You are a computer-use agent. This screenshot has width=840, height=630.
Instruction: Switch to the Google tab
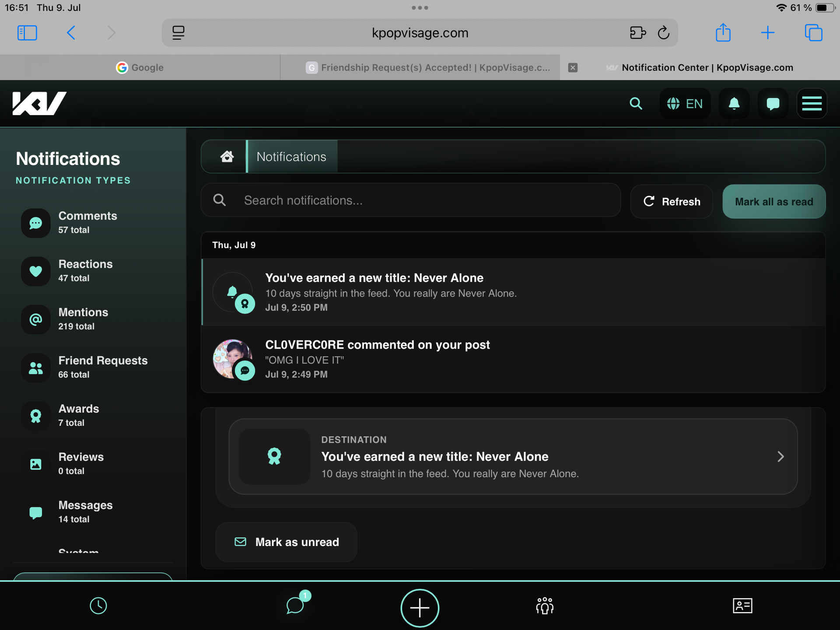click(140, 67)
